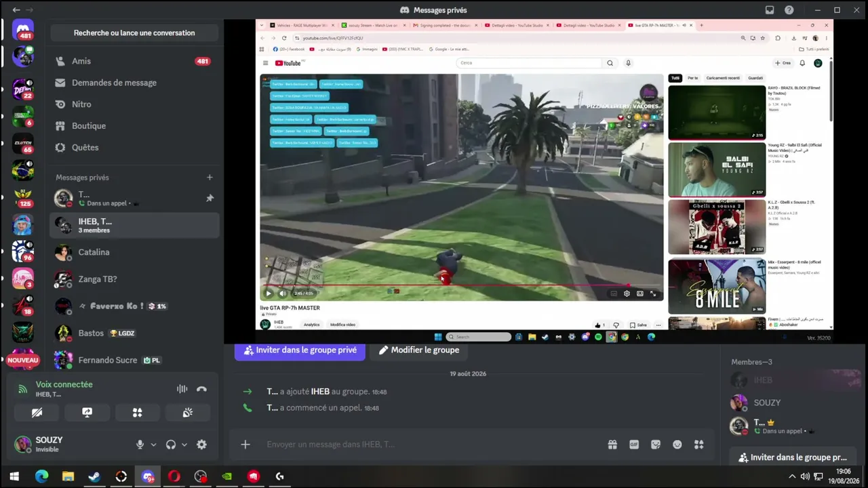Screen dimensions: 868x488
Task: Open the Catalina direct message
Action: pos(134,252)
